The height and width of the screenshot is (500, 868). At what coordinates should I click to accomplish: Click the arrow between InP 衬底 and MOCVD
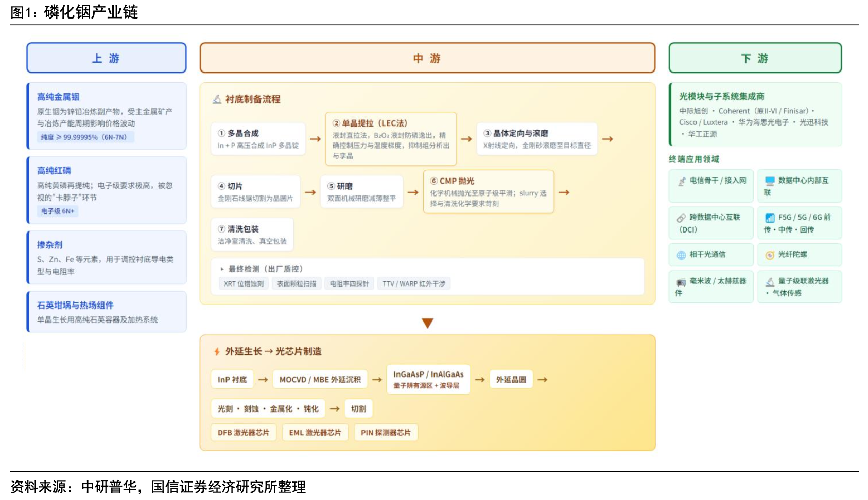[263, 380]
